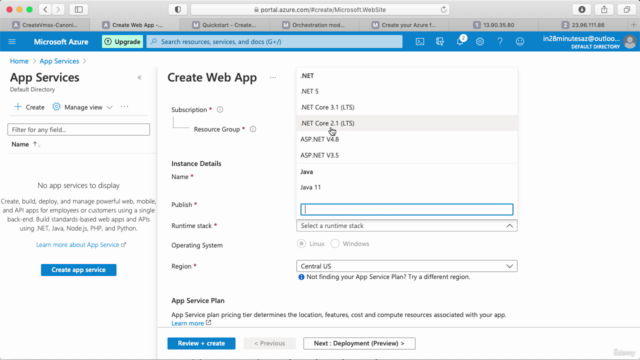
Task: Open the ellipsis beside Create Web App title
Action: (273, 77)
